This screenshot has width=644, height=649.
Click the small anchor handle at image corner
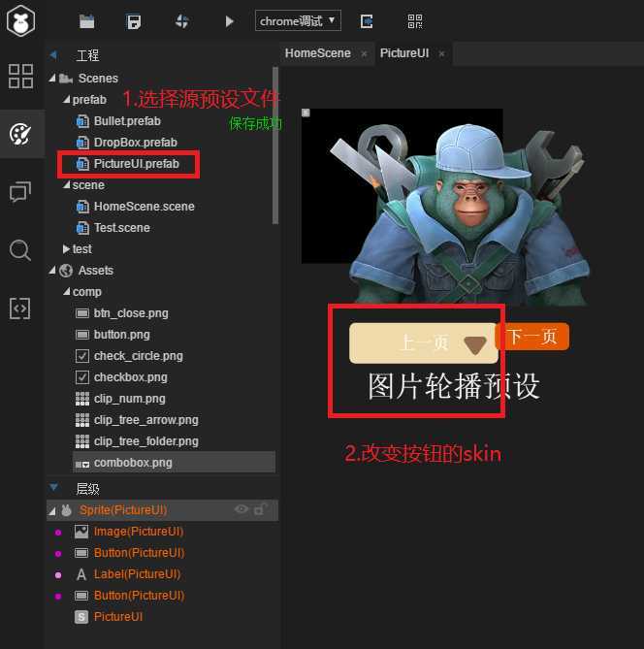(x=306, y=113)
